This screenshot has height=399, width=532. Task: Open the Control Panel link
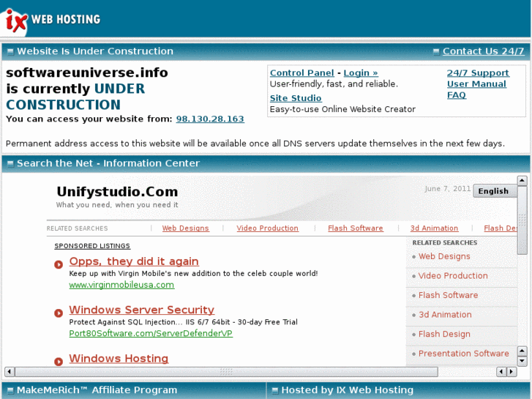(x=302, y=73)
